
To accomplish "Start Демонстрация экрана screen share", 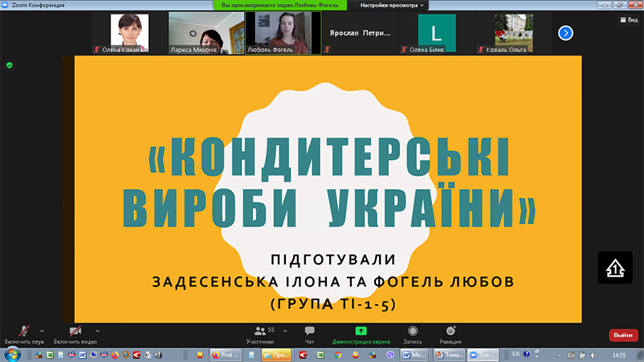I will click(x=361, y=335).
